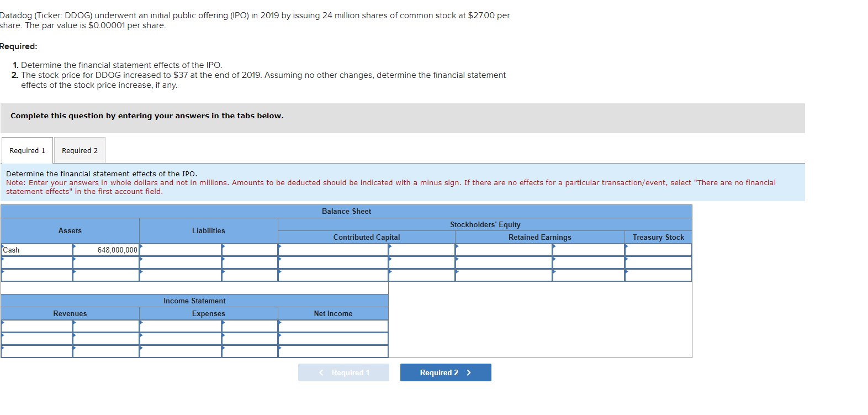Select second-row Revenues amount field
This screenshot has height=415, width=868.
pyautogui.click(x=106, y=339)
